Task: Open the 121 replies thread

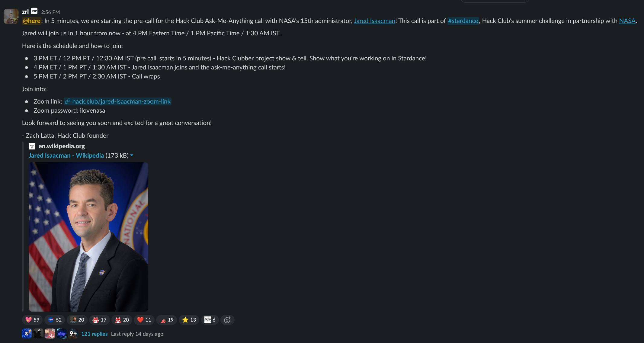Action: click(94, 334)
